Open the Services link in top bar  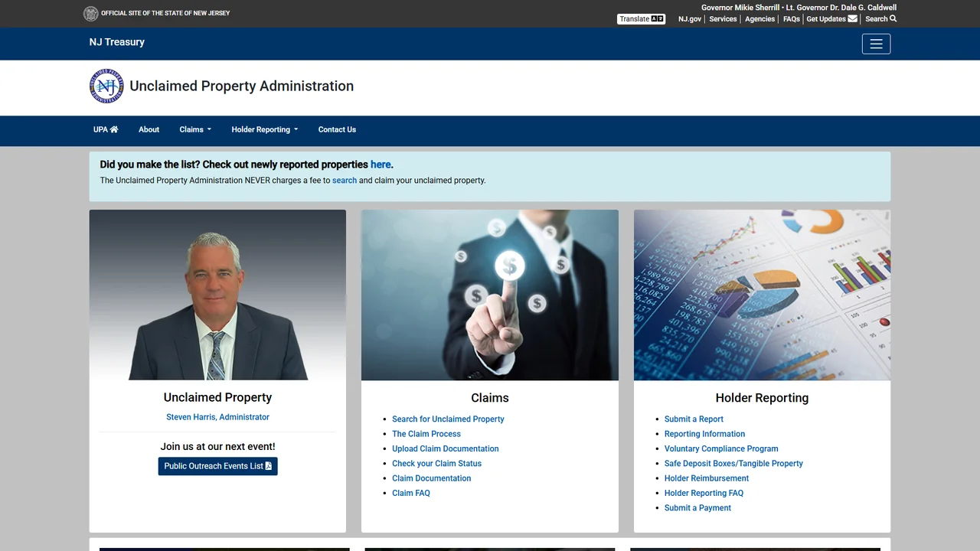(723, 19)
